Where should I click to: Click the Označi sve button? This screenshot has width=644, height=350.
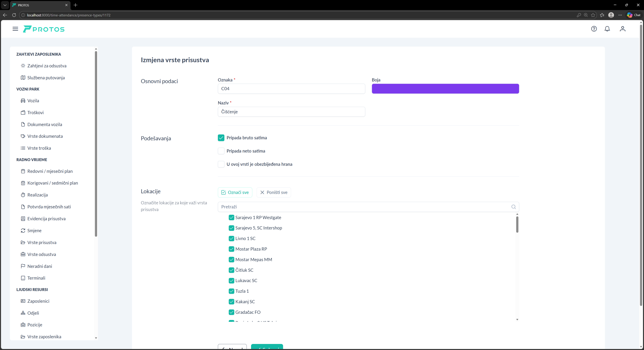click(x=235, y=192)
